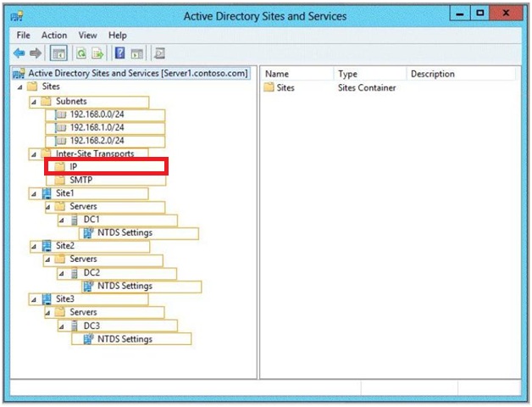Select the 192.168.0.0/24 subnet icon

tap(61, 114)
